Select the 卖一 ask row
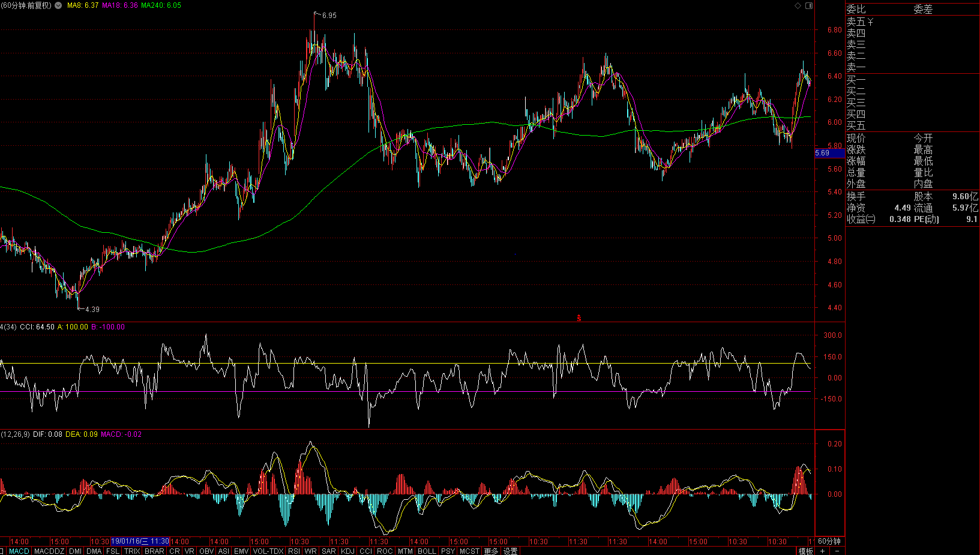This screenshot has height=555, width=980. pyautogui.click(x=912, y=67)
